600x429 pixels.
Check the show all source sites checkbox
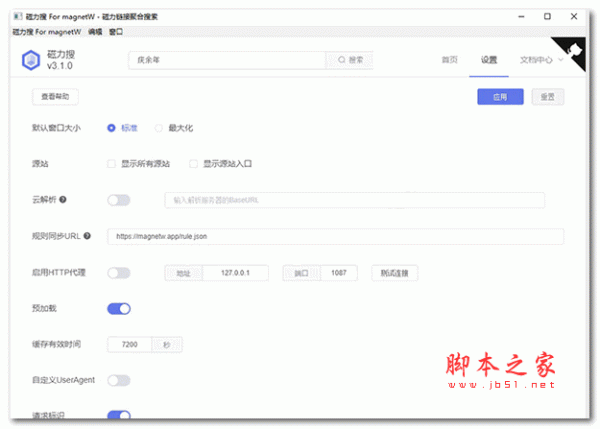(x=111, y=164)
